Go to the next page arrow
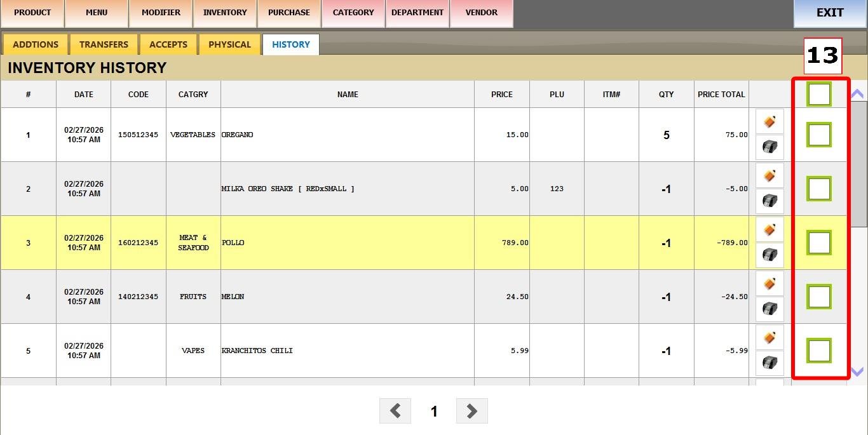Screen dimensions: 868x435 (471, 411)
